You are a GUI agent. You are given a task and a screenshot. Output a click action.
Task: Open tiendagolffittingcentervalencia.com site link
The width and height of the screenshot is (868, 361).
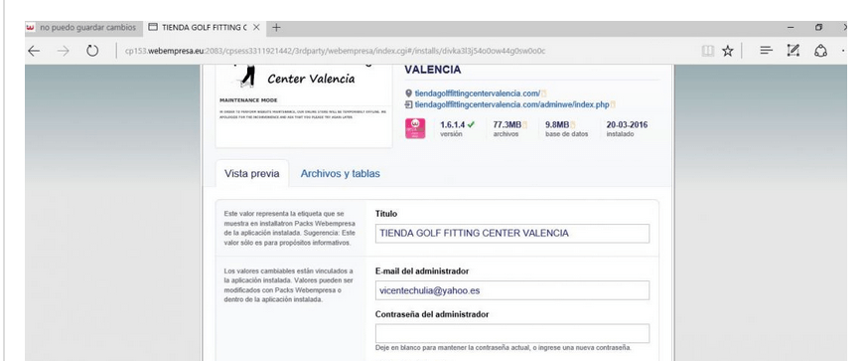(477, 93)
